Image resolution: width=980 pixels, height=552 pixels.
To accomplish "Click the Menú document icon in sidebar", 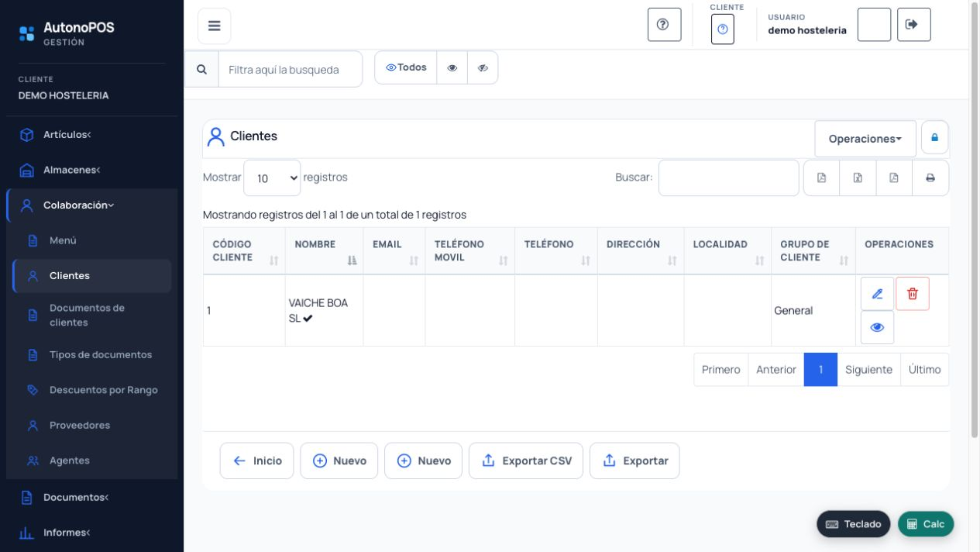I will pos(33,240).
